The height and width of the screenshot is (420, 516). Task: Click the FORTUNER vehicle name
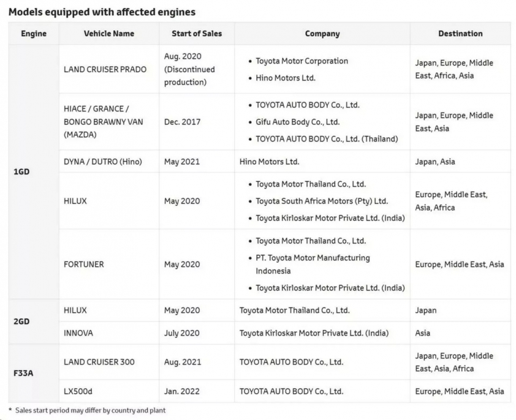pyautogui.click(x=83, y=264)
